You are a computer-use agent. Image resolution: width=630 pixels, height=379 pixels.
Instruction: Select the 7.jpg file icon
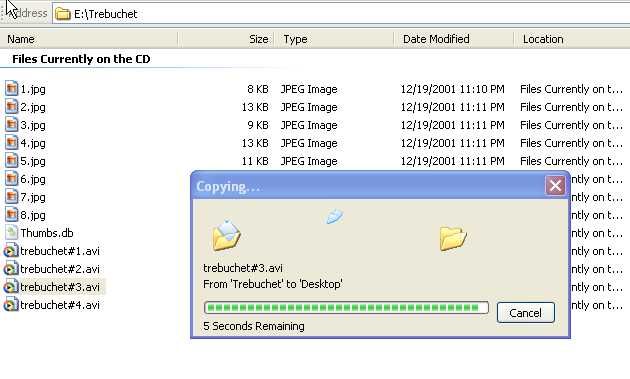coord(12,197)
